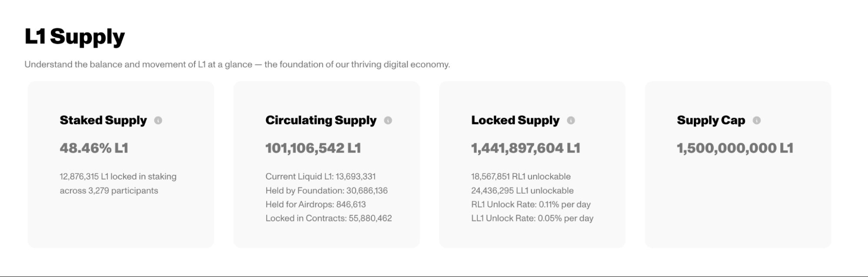The width and height of the screenshot is (868, 277).
Task: Click the 1,500,000,000 L1 cap value
Action: 735,148
